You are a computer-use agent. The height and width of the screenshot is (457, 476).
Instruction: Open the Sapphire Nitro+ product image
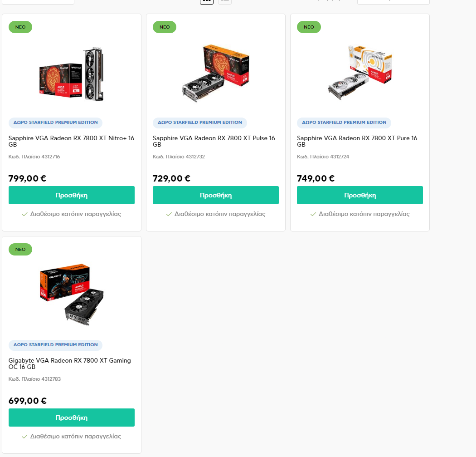[x=72, y=74]
